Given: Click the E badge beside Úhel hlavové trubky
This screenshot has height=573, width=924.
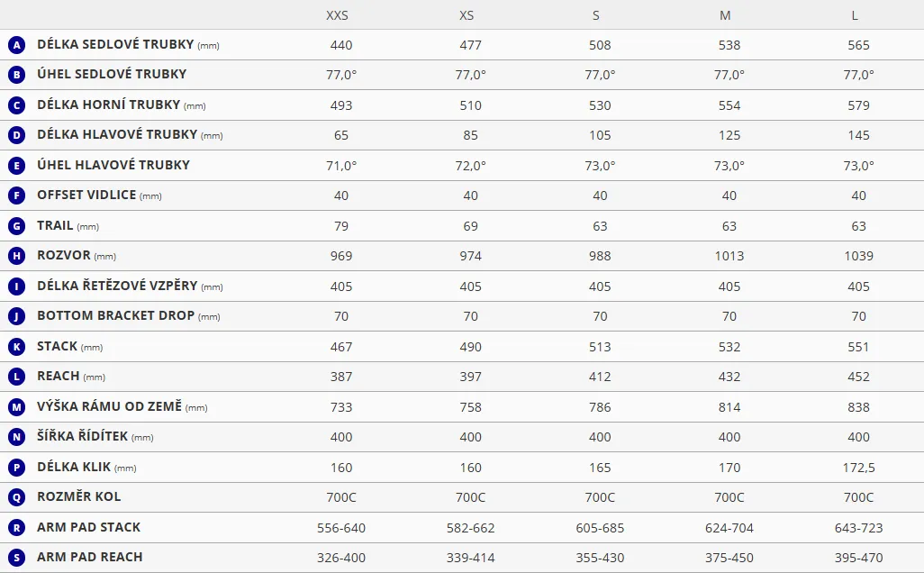Looking at the screenshot, I should click(x=16, y=166).
